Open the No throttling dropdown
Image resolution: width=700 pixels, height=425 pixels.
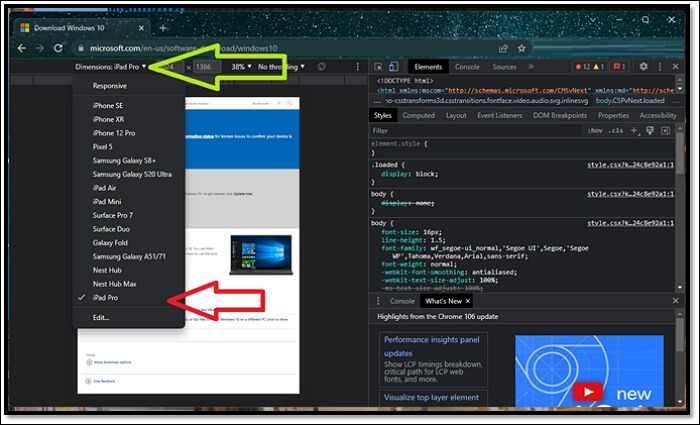tap(281, 67)
